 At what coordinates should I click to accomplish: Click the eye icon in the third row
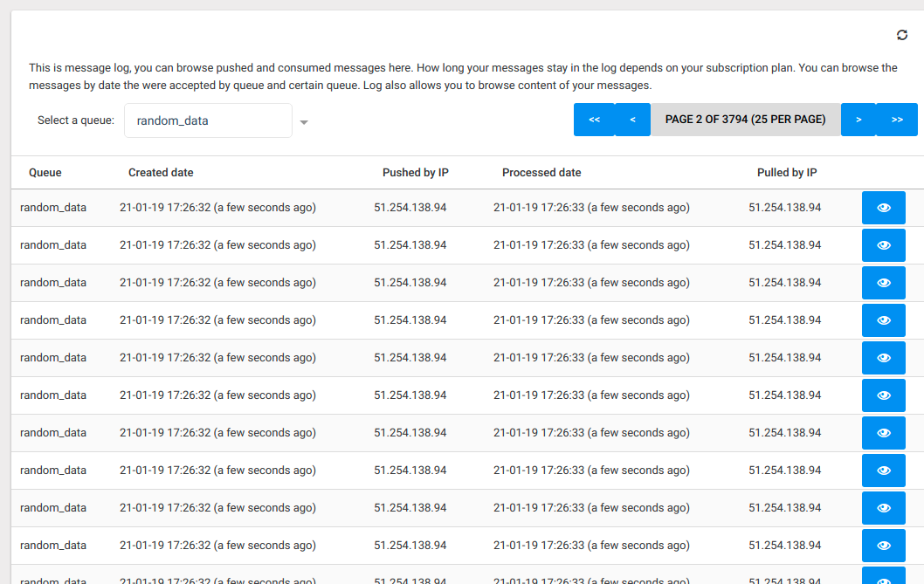883,283
